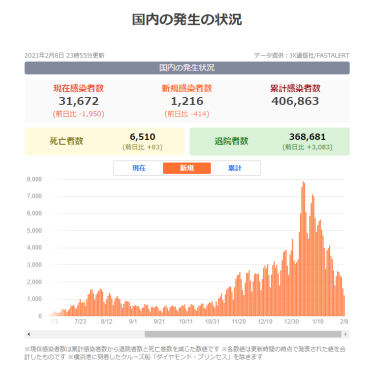The height and width of the screenshot is (365, 365).
Task: Switch chart to 現在 tab
Action: pyautogui.click(x=139, y=168)
